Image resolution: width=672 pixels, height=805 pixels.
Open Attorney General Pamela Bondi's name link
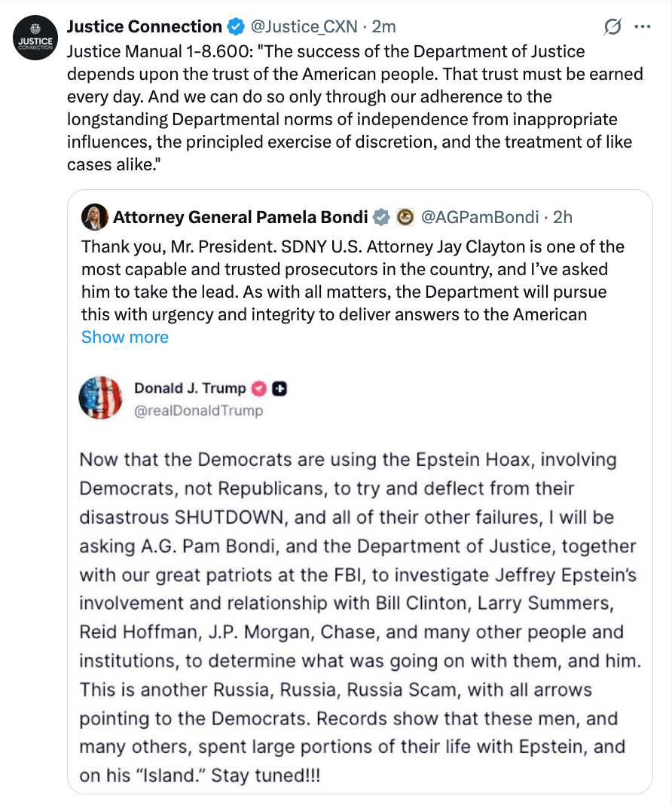tap(240, 218)
